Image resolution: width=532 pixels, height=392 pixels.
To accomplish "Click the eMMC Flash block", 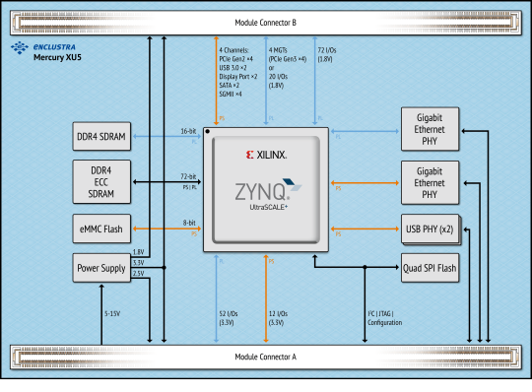I will (101, 229).
